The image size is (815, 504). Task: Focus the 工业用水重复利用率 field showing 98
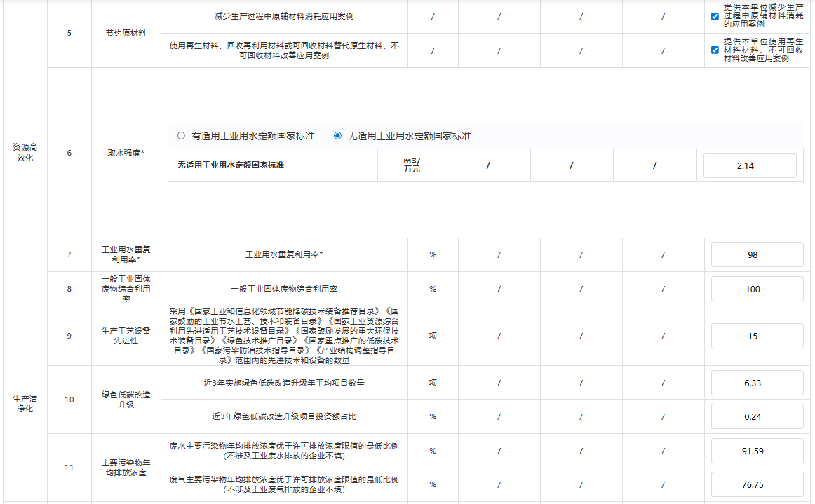pyautogui.click(x=757, y=254)
